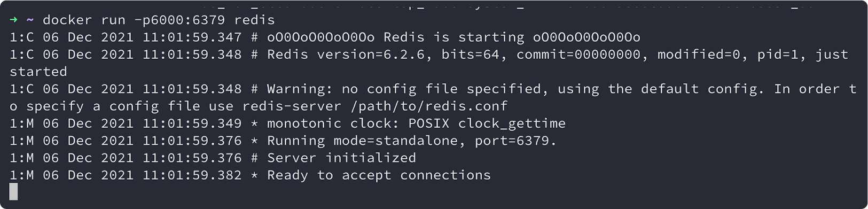Click the '/path/to/redis.conf' path
Image resolution: width=868 pixels, height=209 pixels.
429,106
